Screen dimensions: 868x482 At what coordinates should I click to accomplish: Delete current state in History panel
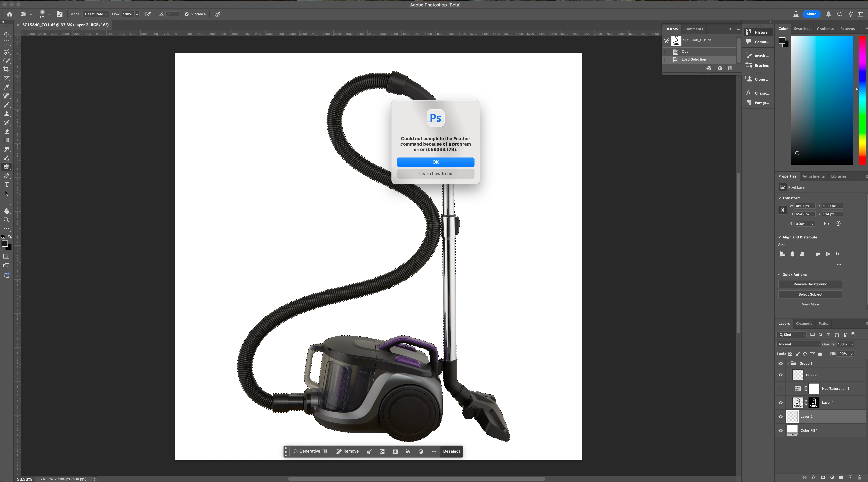[730, 68]
